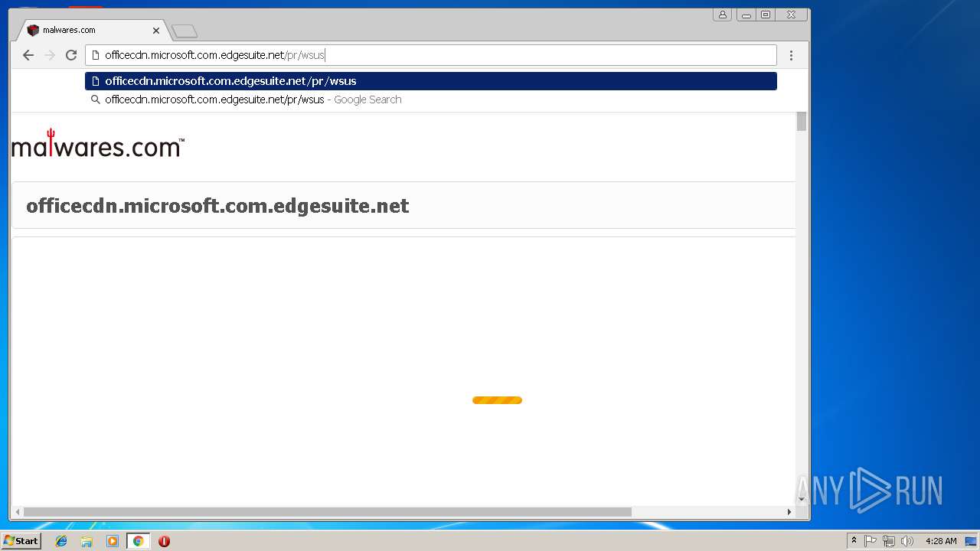
Task: Click the horizontal scrollbar thumb
Action: (327, 512)
